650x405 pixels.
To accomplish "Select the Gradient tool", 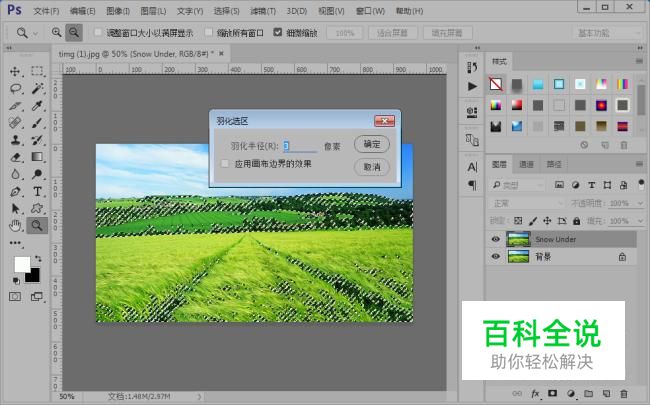I will [37, 157].
